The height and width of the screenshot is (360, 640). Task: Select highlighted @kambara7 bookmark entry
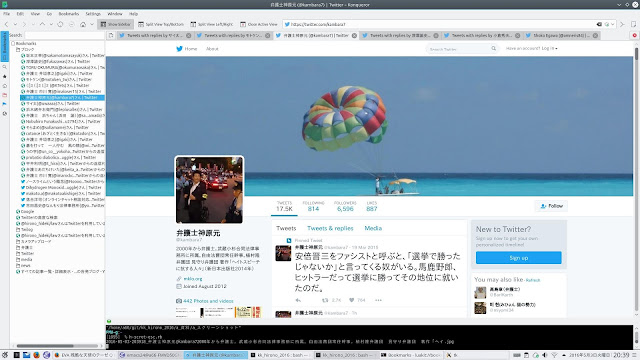pyautogui.click(x=62, y=98)
